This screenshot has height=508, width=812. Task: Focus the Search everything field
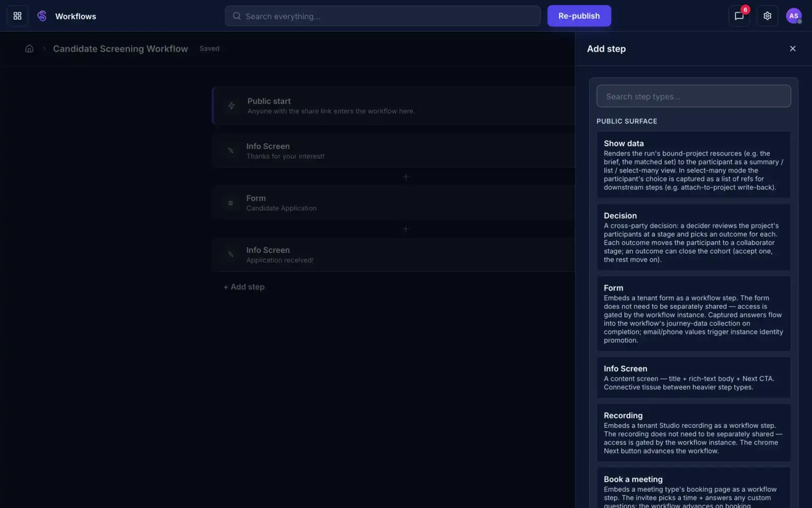tap(383, 16)
